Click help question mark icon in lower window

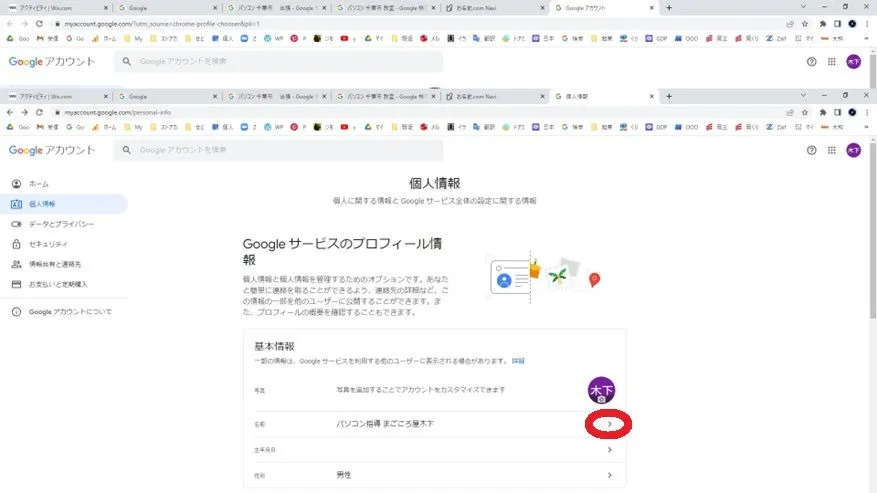tap(811, 150)
